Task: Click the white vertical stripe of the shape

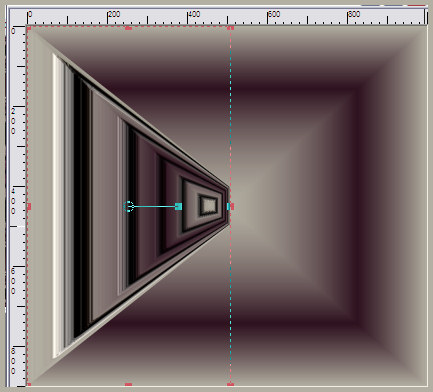Action: click(x=55, y=206)
